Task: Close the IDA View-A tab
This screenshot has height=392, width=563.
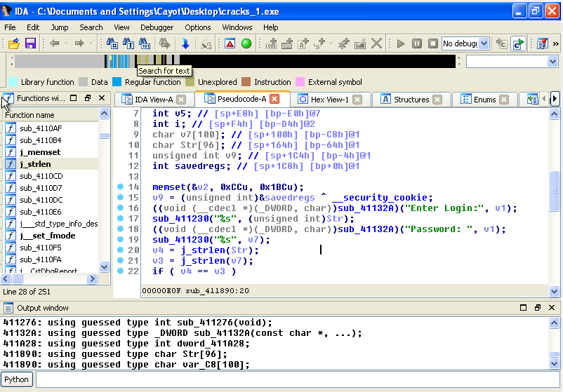Action: (181, 100)
